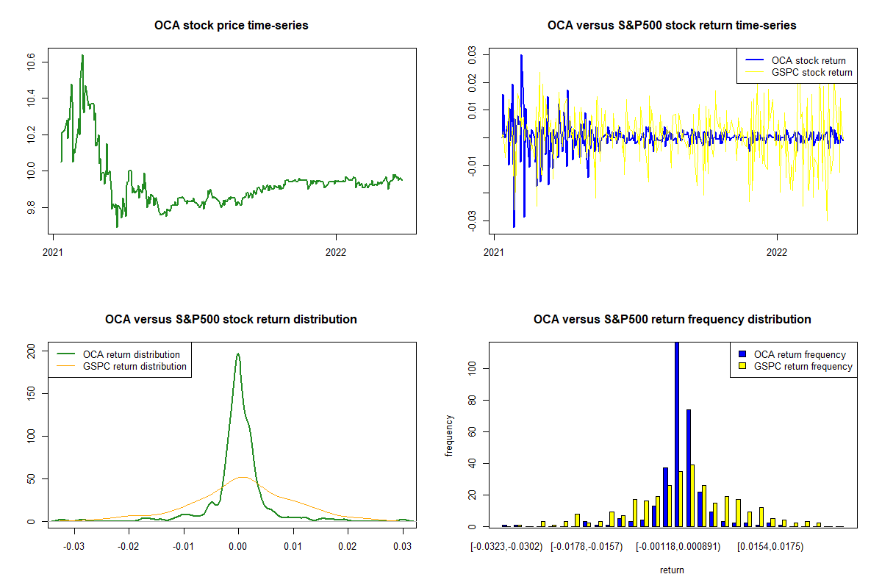Click the 'OCA versus S&P500 stock return distribution' title
882x588 pixels.
coord(232,320)
